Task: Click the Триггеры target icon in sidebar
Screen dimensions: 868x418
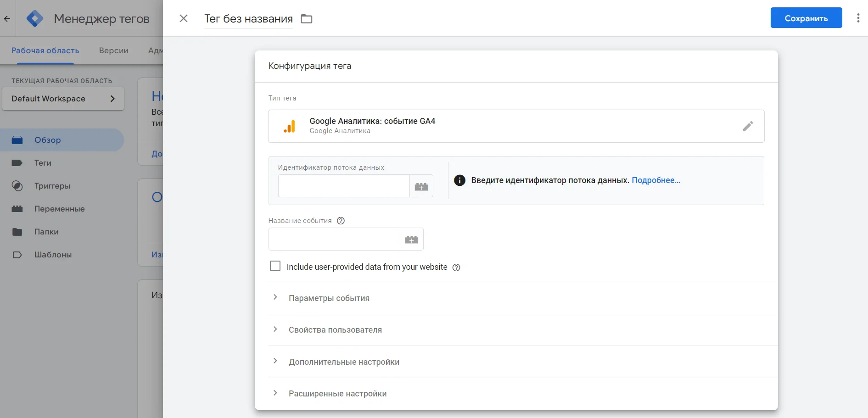Action: point(17,186)
